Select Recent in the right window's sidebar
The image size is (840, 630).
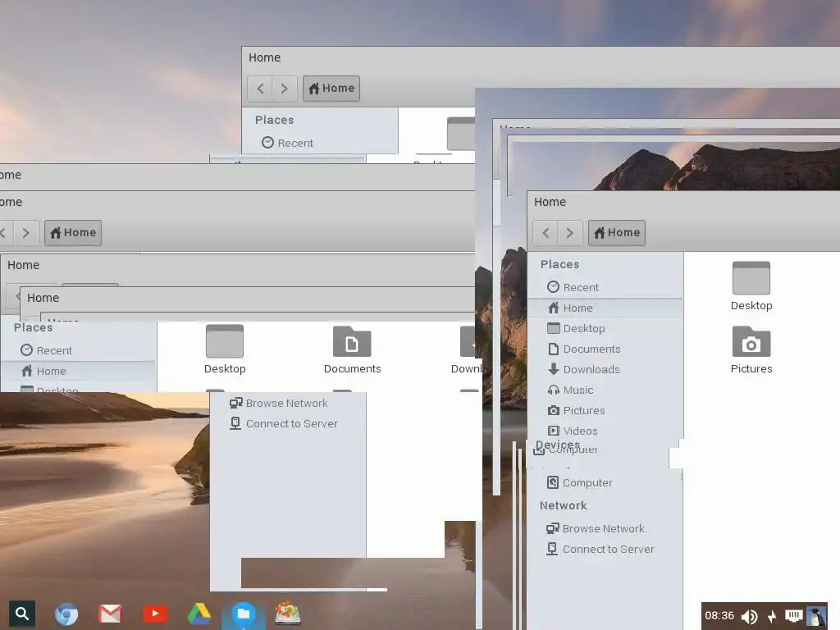tap(573, 288)
